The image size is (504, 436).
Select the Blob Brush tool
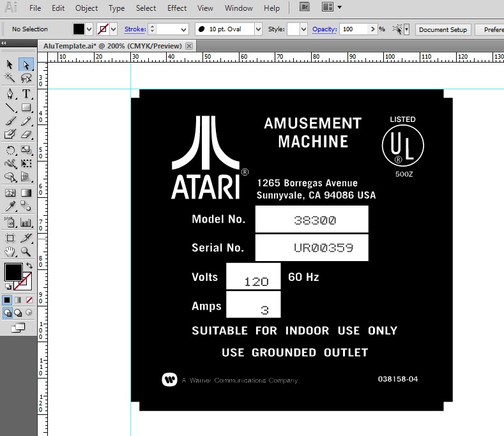(x=10, y=134)
